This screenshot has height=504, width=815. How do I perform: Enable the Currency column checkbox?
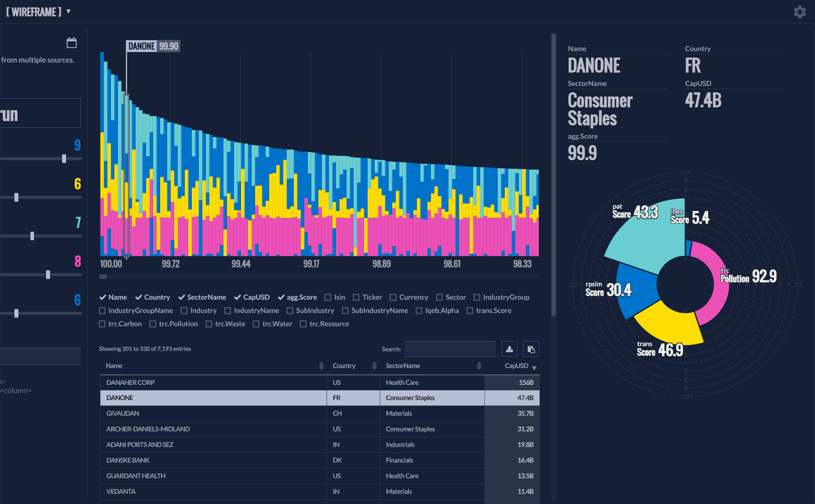pos(393,297)
